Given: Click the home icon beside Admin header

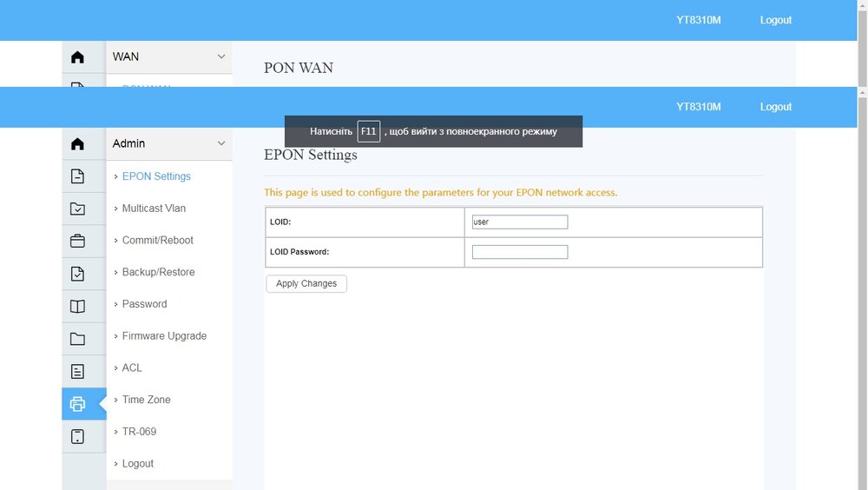Looking at the screenshot, I should pyautogui.click(x=77, y=144).
